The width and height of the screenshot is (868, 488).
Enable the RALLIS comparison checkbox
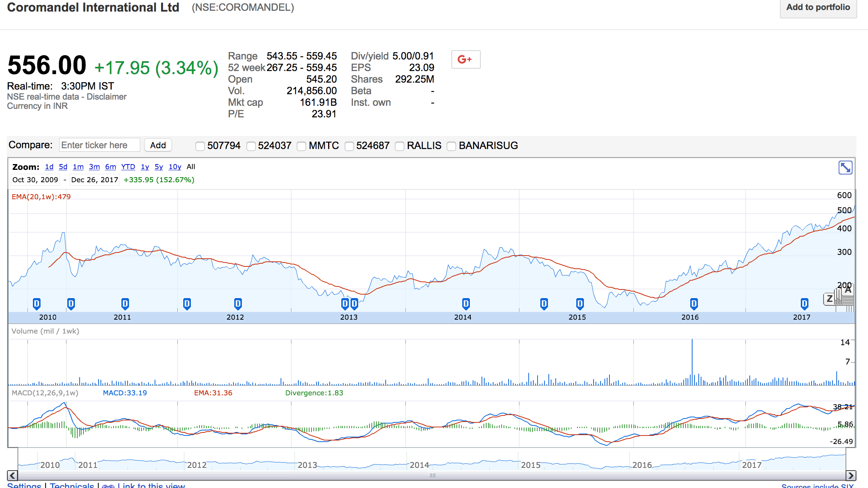[x=400, y=146]
